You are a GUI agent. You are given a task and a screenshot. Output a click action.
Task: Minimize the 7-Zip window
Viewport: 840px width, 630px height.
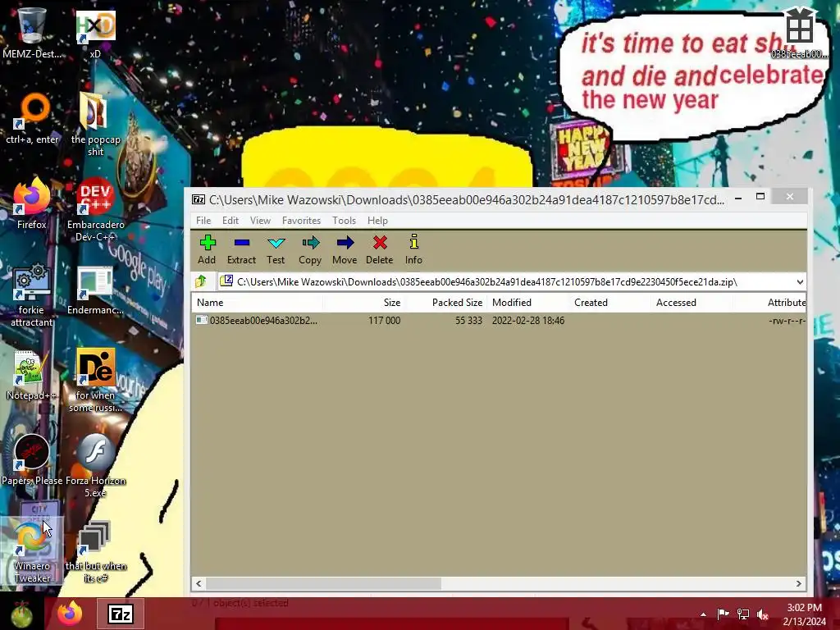pyautogui.click(x=738, y=197)
